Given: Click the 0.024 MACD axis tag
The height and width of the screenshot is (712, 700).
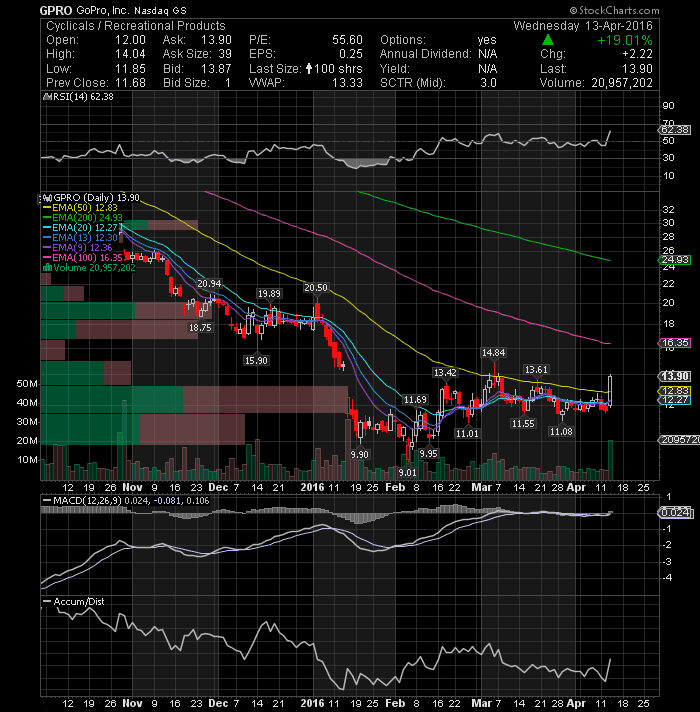Looking at the screenshot, I should [675, 513].
